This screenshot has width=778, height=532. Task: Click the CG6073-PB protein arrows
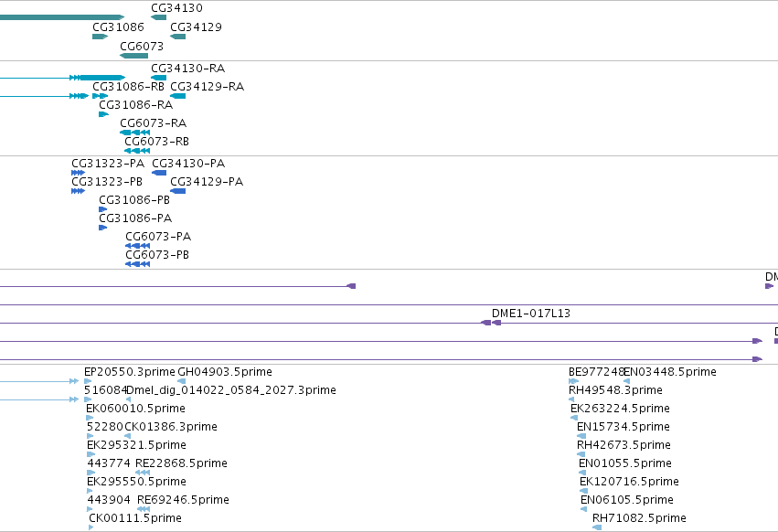[137, 264]
